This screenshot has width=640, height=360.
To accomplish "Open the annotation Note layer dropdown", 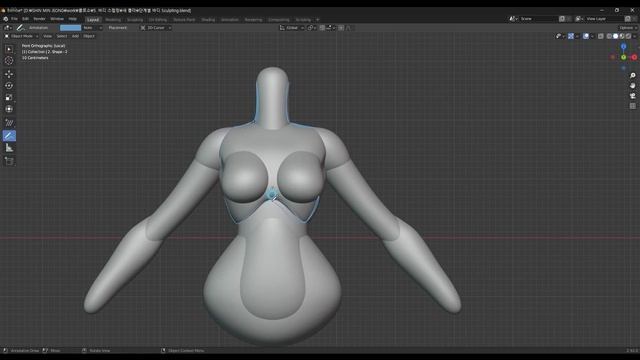I will pyautogui.click(x=92, y=28).
